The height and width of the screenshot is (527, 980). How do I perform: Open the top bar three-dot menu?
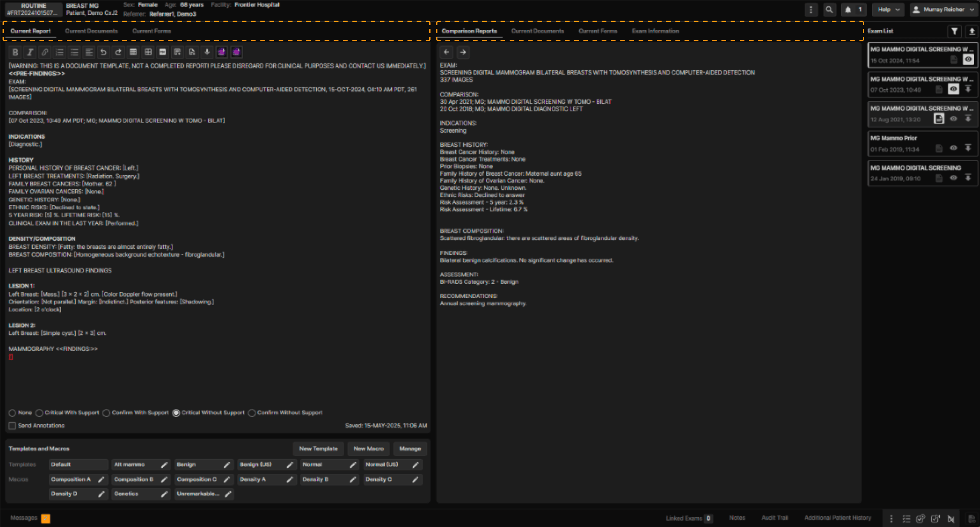[811, 9]
